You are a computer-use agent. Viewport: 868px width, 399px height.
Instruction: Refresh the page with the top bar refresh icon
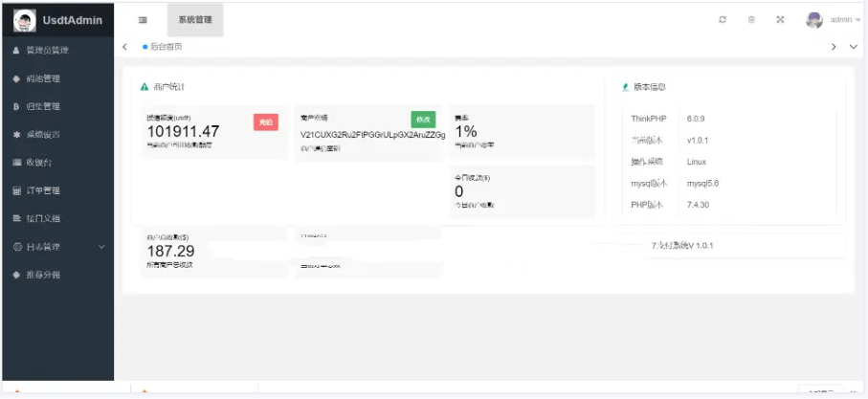click(723, 19)
